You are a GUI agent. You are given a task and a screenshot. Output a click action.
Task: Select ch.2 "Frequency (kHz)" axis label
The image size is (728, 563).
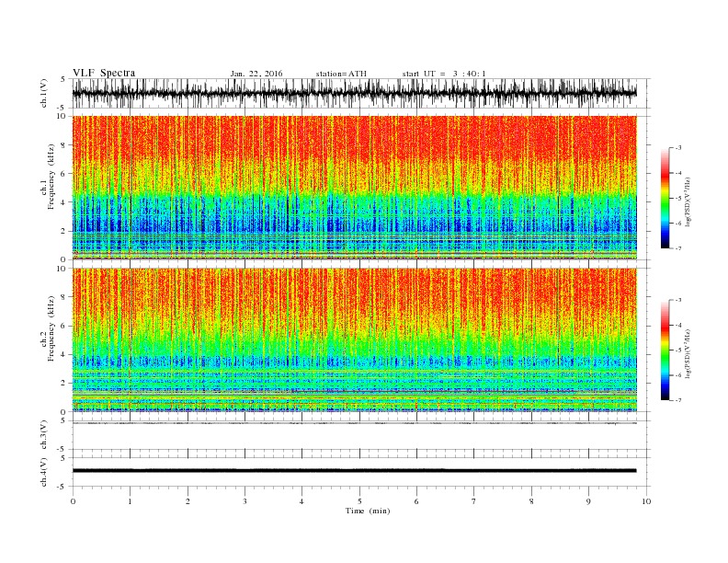point(51,328)
